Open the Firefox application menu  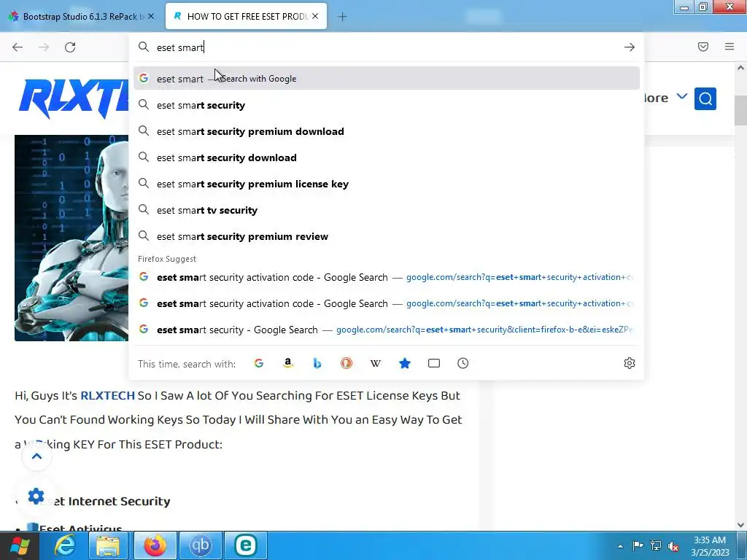tap(729, 47)
